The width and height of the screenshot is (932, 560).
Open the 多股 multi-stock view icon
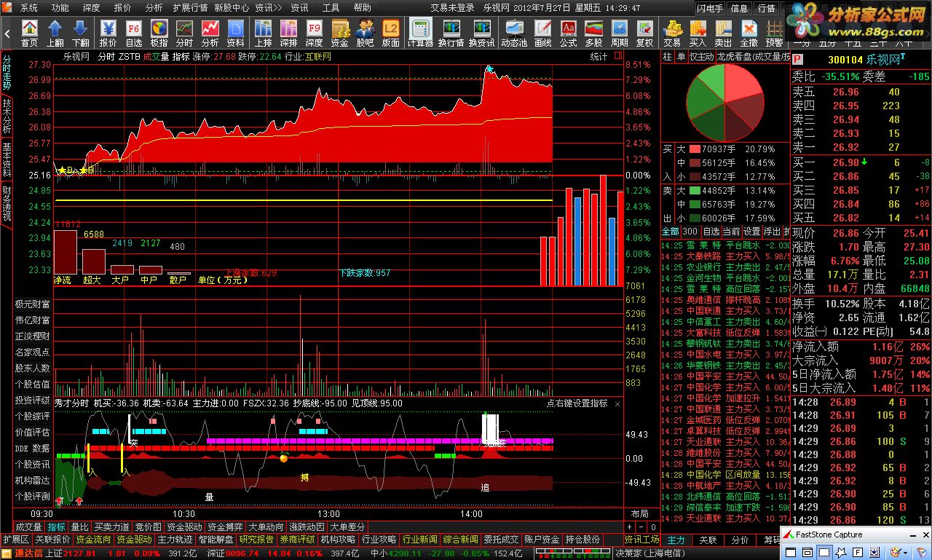pos(593,33)
